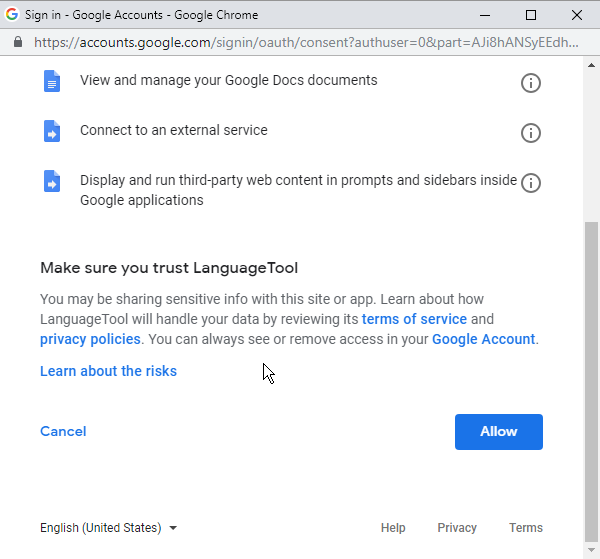Minimize the Chrome sign-in window
This screenshot has width=600, height=559.
pyautogui.click(x=485, y=15)
